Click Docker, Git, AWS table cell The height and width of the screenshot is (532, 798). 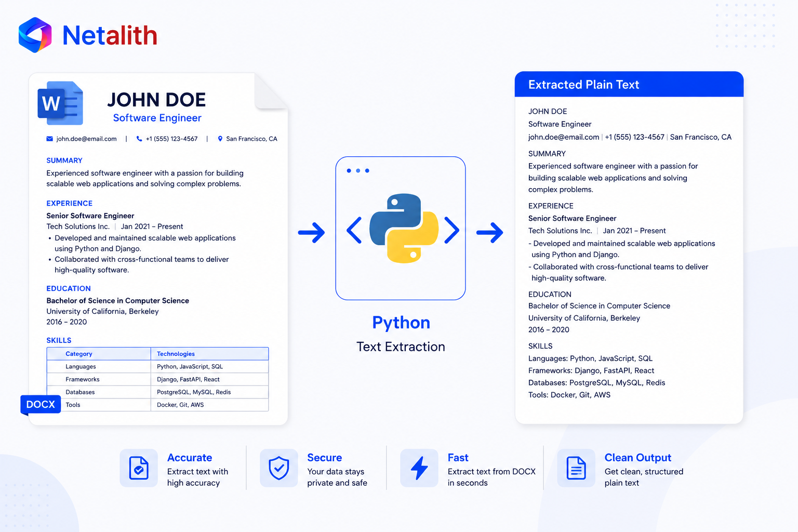tap(209, 405)
